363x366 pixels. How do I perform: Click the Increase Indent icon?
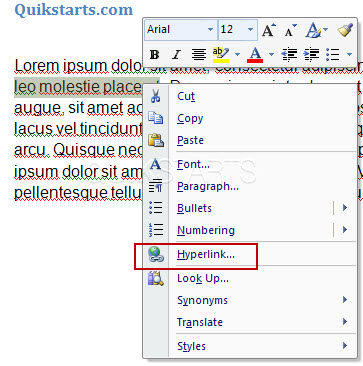tap(311, 54)
